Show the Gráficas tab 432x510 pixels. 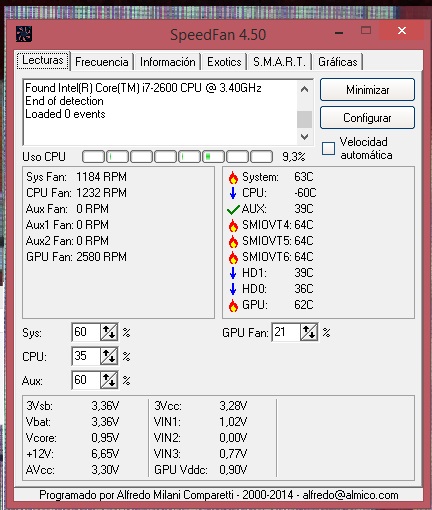coord(338,62)
